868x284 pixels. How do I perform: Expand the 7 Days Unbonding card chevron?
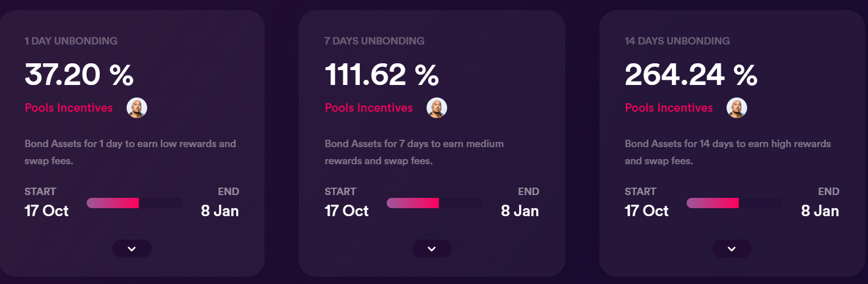pos(432,249)
